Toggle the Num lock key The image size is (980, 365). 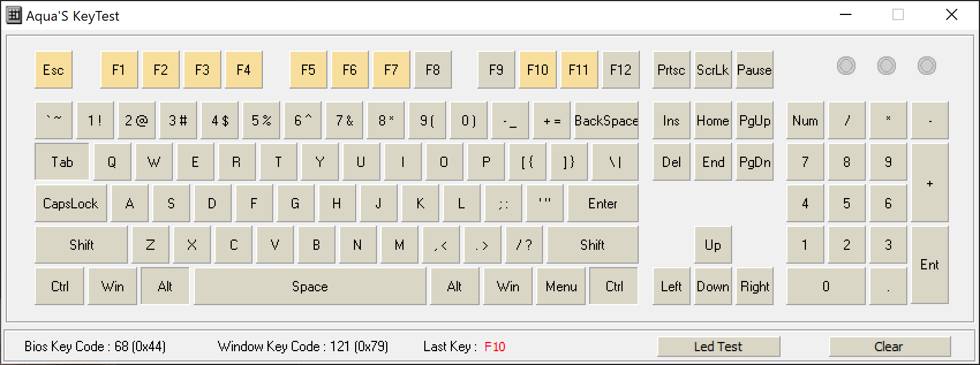(x=805, y=120)
